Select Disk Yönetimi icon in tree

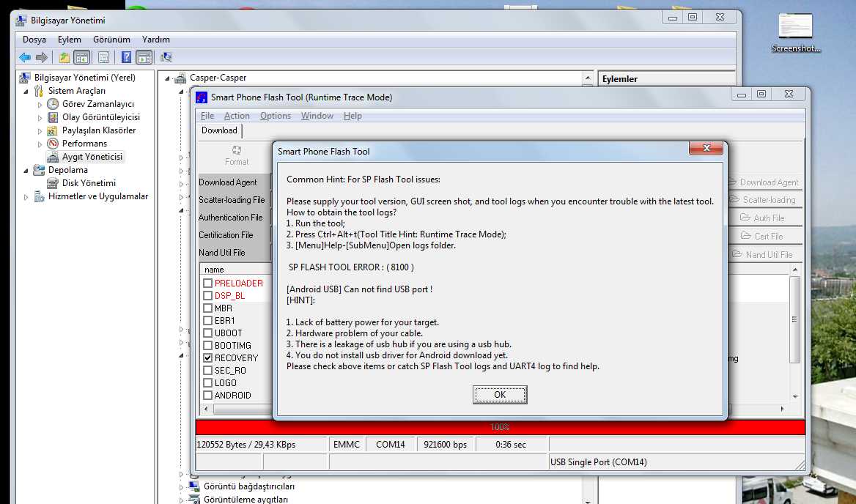53,183
